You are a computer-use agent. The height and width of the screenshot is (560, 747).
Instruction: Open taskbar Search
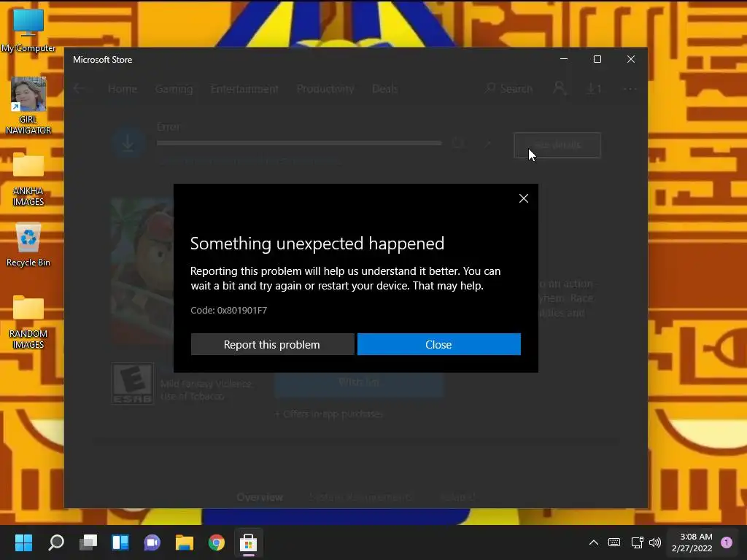pos(55,542)
